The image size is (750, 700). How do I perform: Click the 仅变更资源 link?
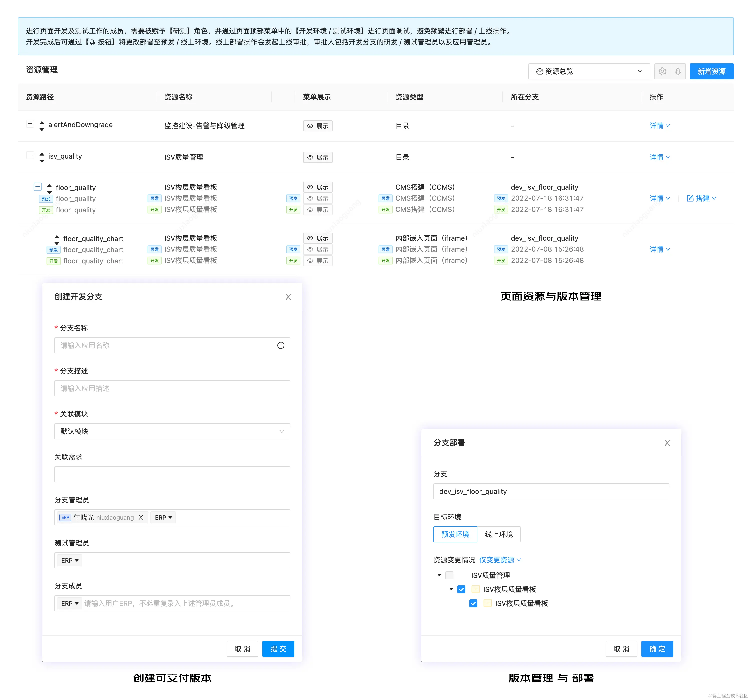497,560
